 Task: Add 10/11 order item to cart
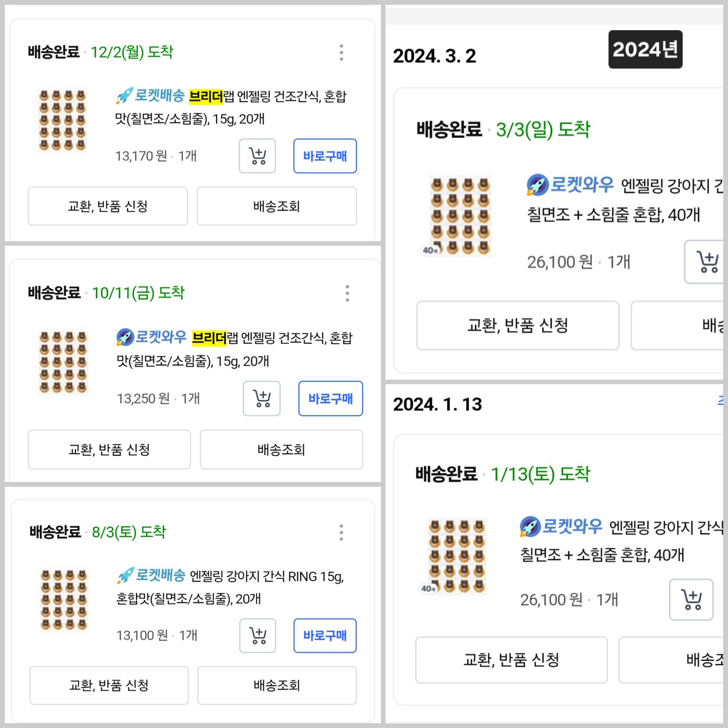click(262, 398)
